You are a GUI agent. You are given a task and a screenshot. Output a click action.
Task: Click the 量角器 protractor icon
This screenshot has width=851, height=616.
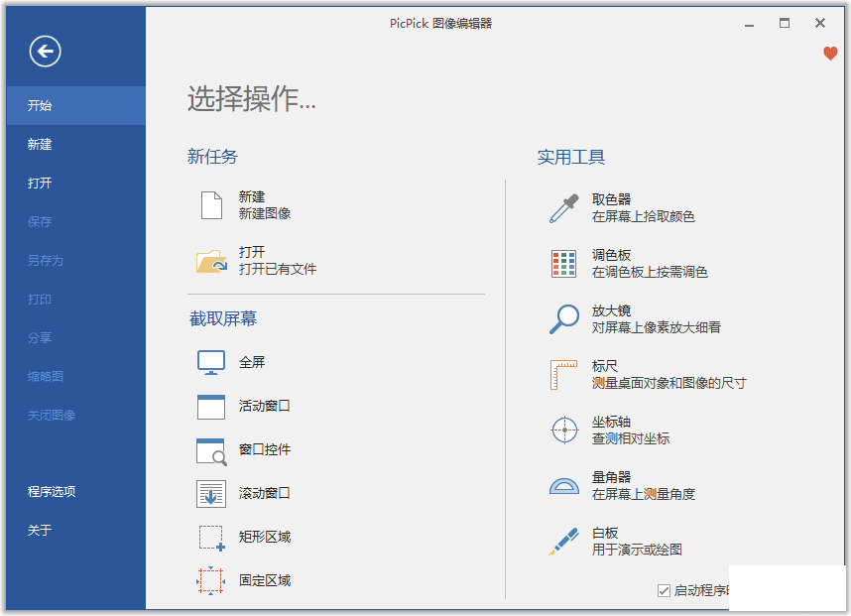coord(564,486)
